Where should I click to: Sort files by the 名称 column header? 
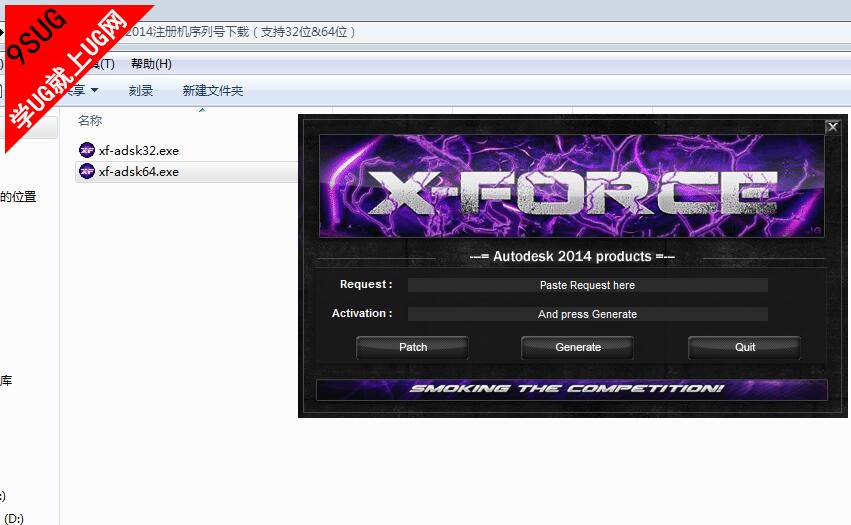pyautogui.click(x=90, y=121)
